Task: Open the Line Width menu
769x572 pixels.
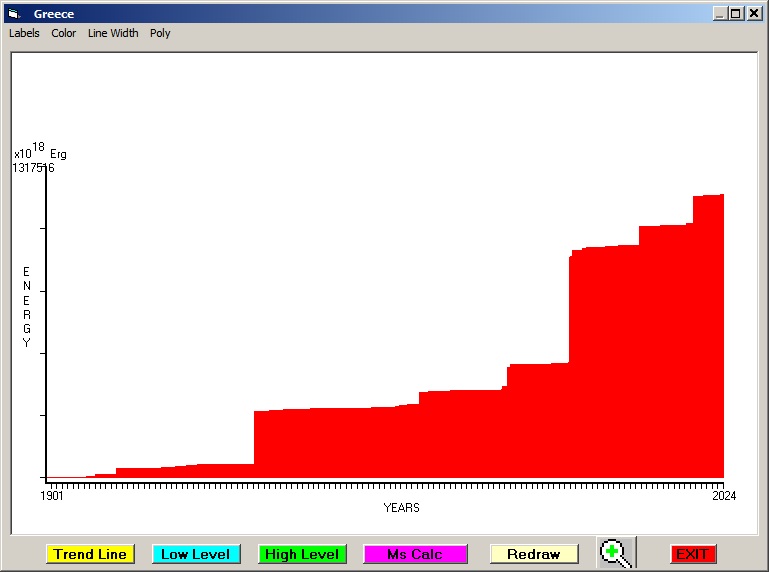Action: 113,33
